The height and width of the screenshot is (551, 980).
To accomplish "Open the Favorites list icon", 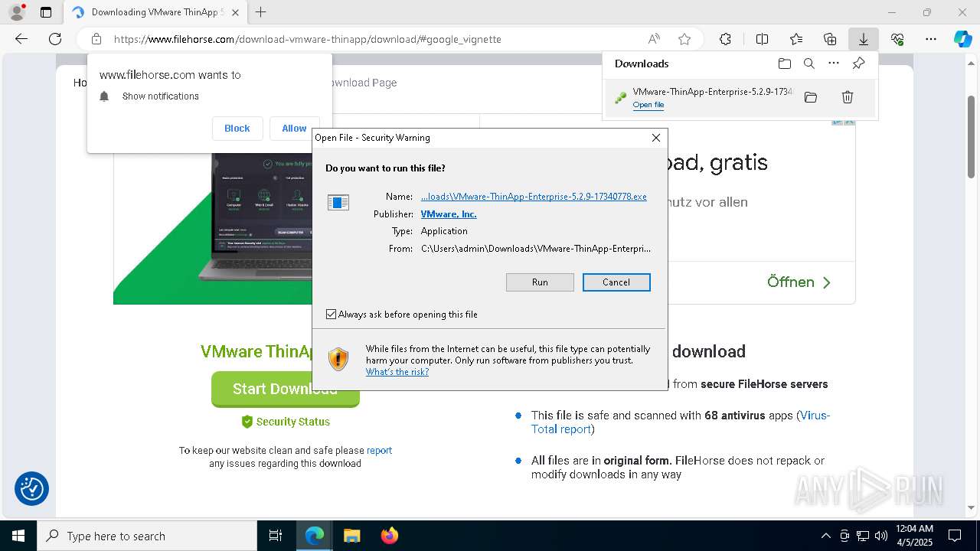I will tap(796, 39).
